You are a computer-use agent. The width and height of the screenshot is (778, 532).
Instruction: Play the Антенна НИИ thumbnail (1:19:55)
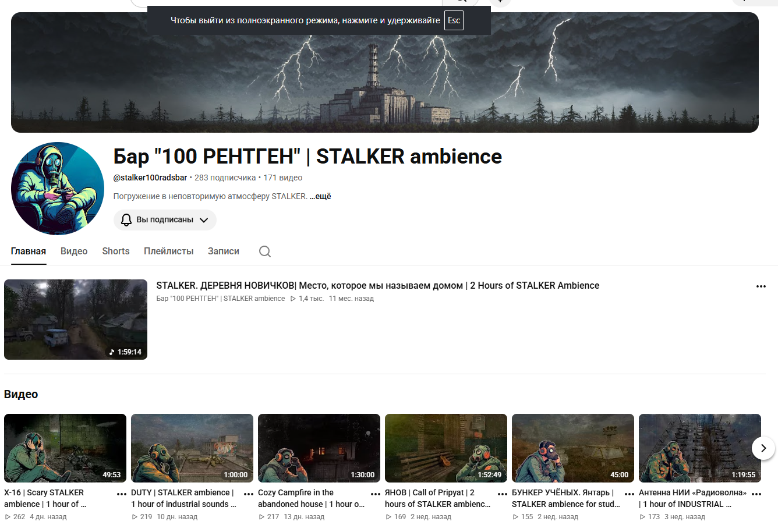pyautogui.click(x=700, y=448)
